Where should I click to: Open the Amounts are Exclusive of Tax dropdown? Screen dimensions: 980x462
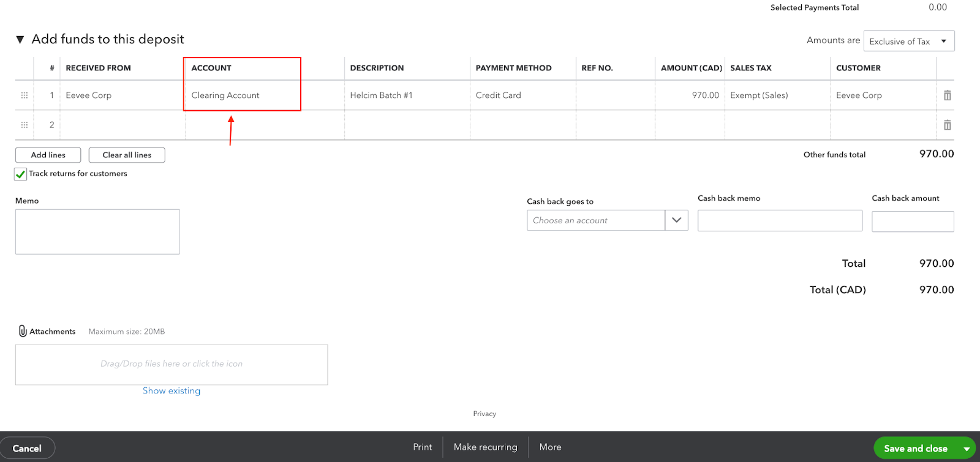[x=909, y=41]
